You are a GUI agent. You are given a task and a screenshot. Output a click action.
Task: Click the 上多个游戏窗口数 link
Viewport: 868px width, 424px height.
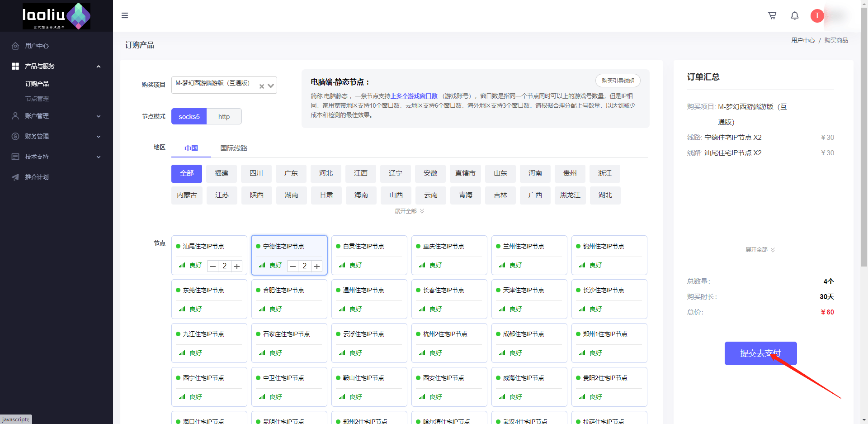[414, 96]
